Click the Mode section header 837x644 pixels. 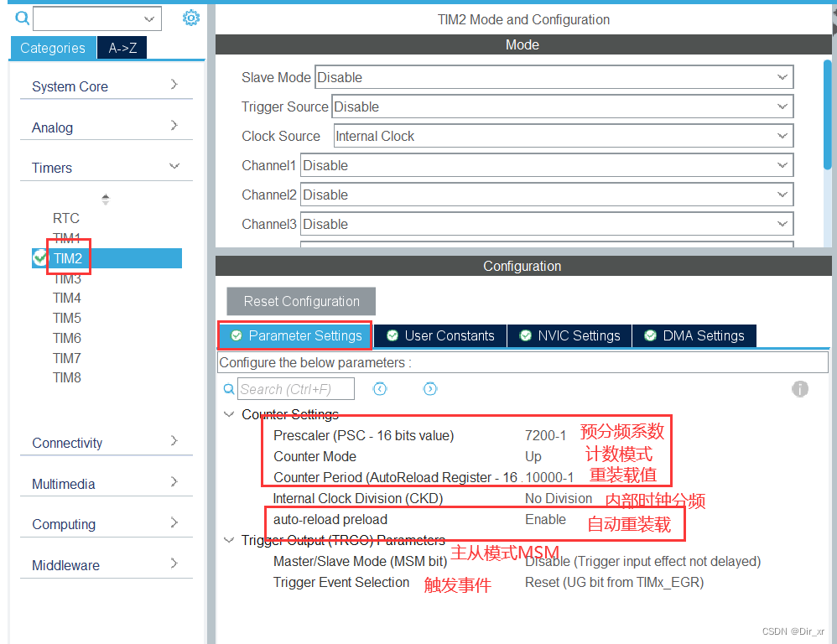[x=523, y=44]
